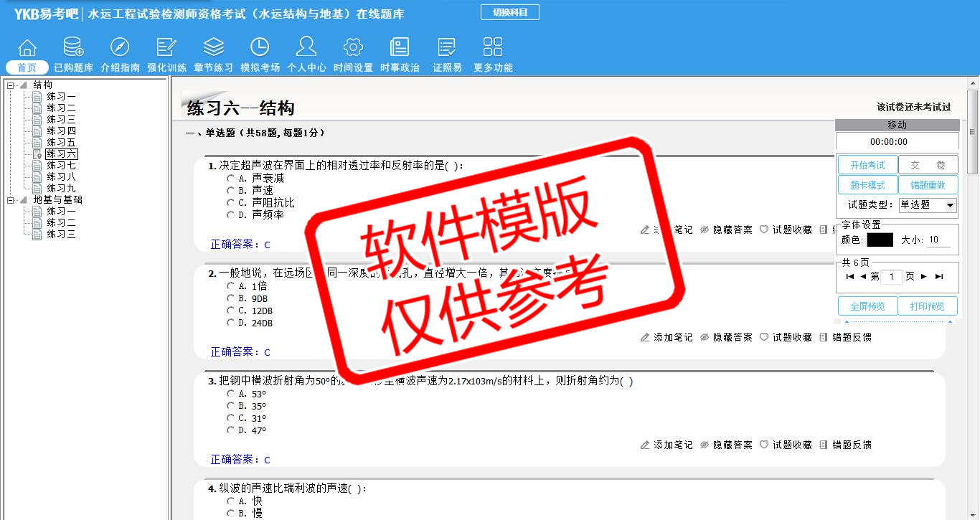Screen dimensions: 980x520
Task: Open 时间设置 gear icon
Action: point(353,48)
